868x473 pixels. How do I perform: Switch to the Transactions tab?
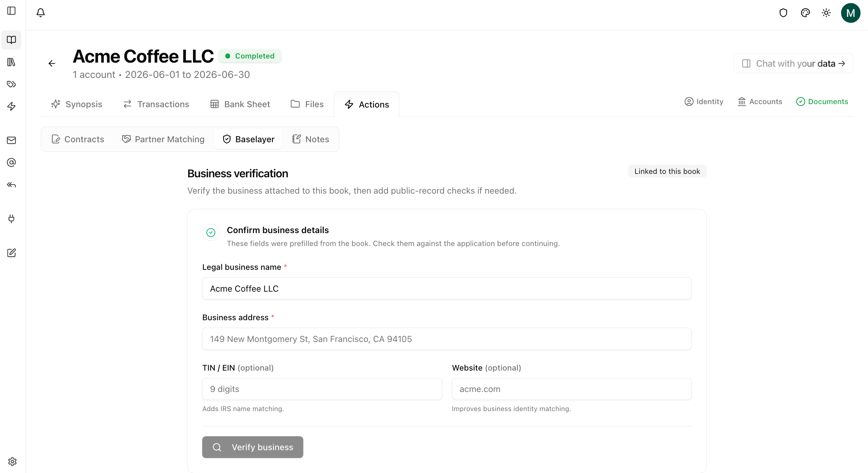click(156, 104)
